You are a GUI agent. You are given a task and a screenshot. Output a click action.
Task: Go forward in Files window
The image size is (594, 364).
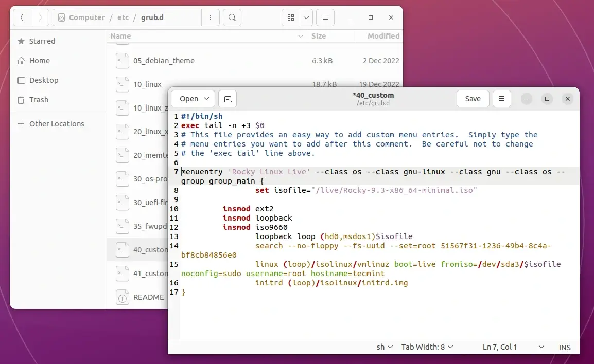[40, 17]
